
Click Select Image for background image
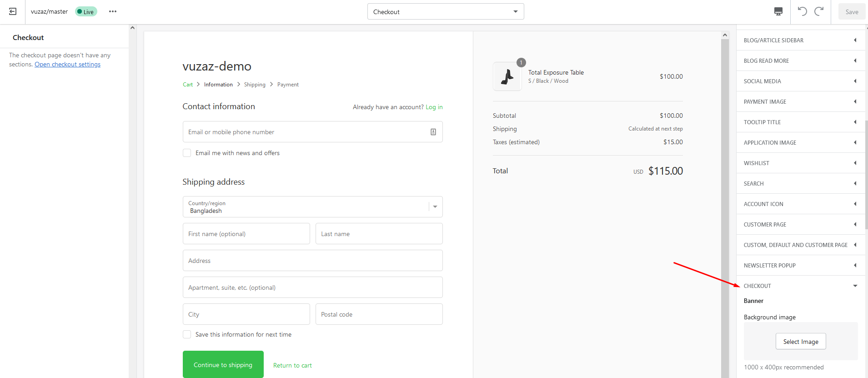800,342
